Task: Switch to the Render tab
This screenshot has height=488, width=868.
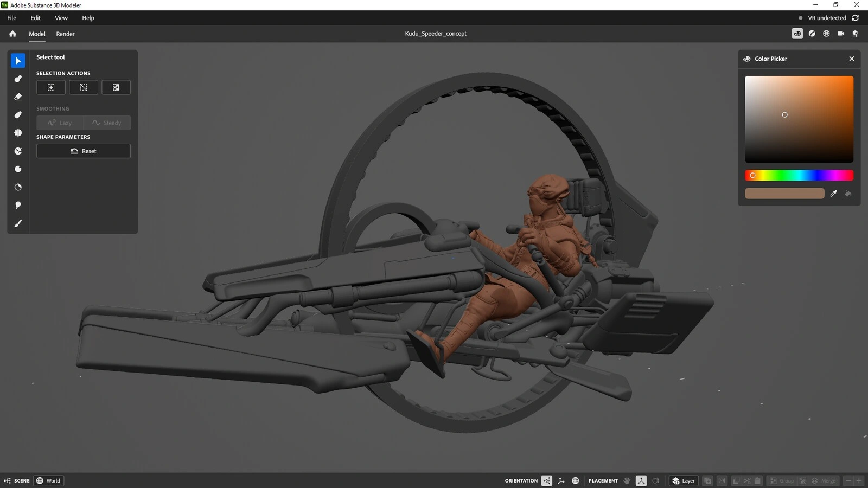Action: 65,34
